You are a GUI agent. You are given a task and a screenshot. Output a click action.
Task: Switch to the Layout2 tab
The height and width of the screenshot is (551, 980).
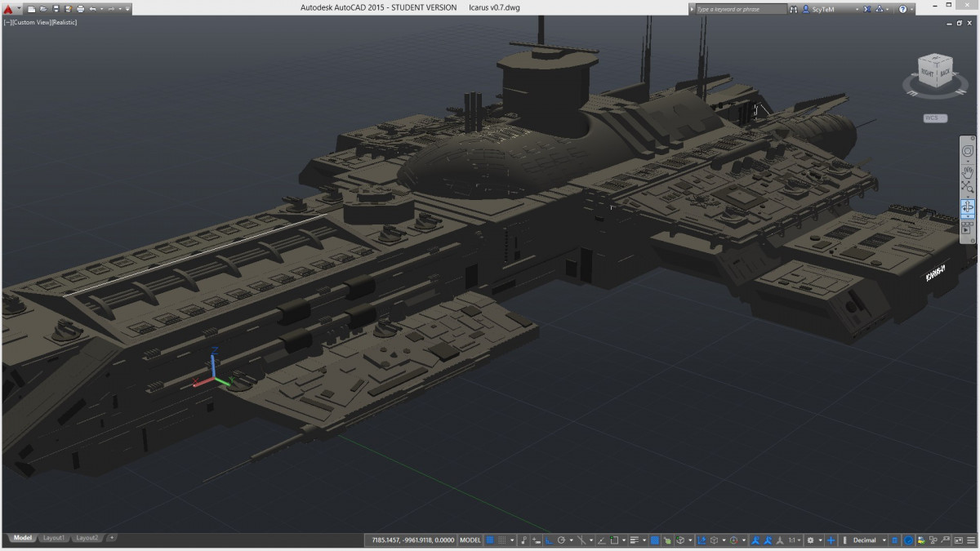87,538
